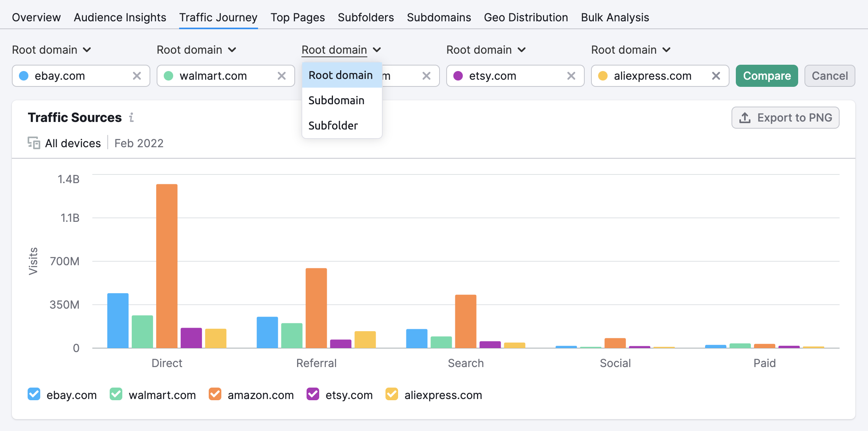868x431 pixels.
Task: Switch to Audience Insights tab
Action: [x=120, y=17]
